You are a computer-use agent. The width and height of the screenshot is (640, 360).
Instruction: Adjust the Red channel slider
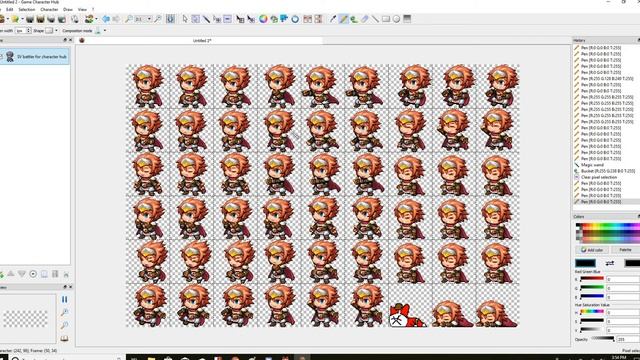pos(591,279)
